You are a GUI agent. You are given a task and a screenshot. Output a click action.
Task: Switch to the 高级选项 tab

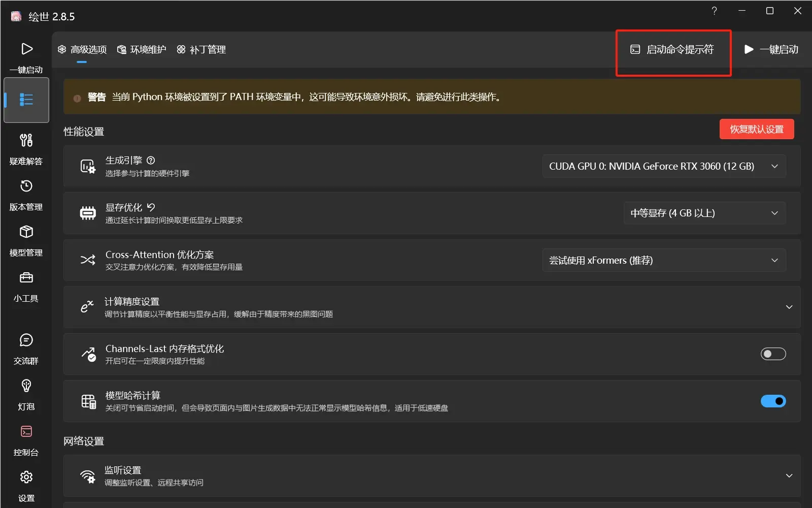pyautogui.click(x=82, y=49)
